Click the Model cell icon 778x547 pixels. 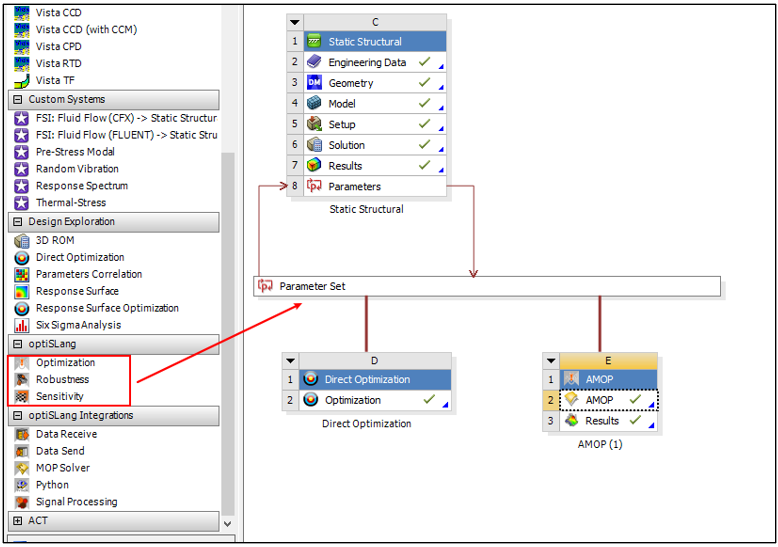314,103
